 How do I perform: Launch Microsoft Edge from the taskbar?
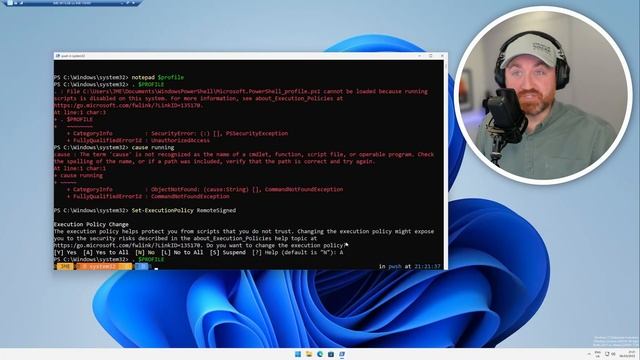point(320,354)
